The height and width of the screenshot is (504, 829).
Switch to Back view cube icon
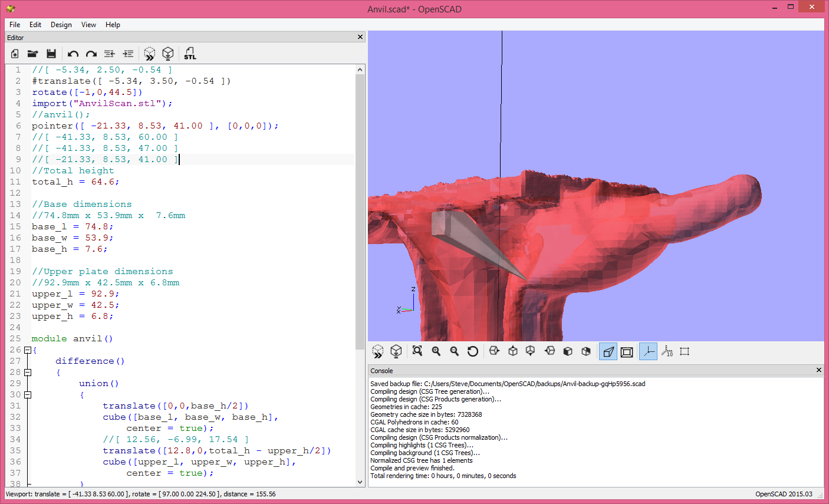586,351
